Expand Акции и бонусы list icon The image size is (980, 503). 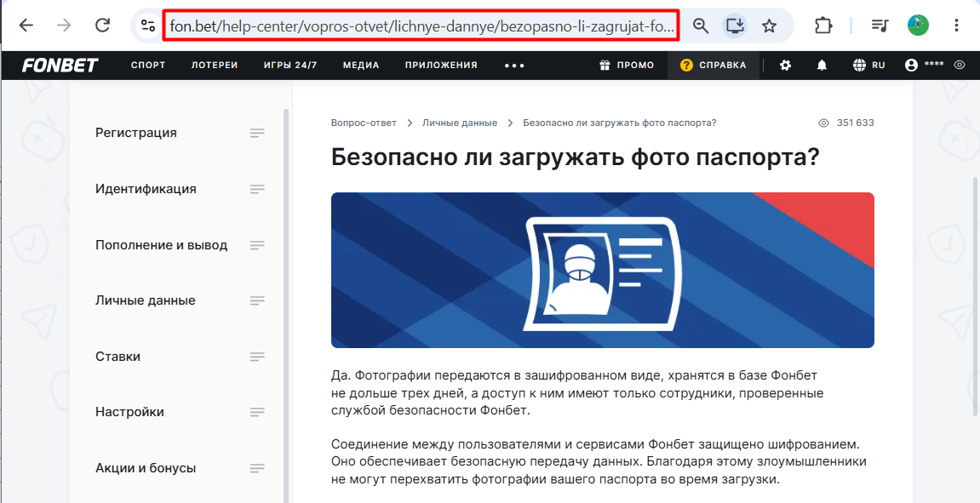pyautogui.click(x=257, y=468)
